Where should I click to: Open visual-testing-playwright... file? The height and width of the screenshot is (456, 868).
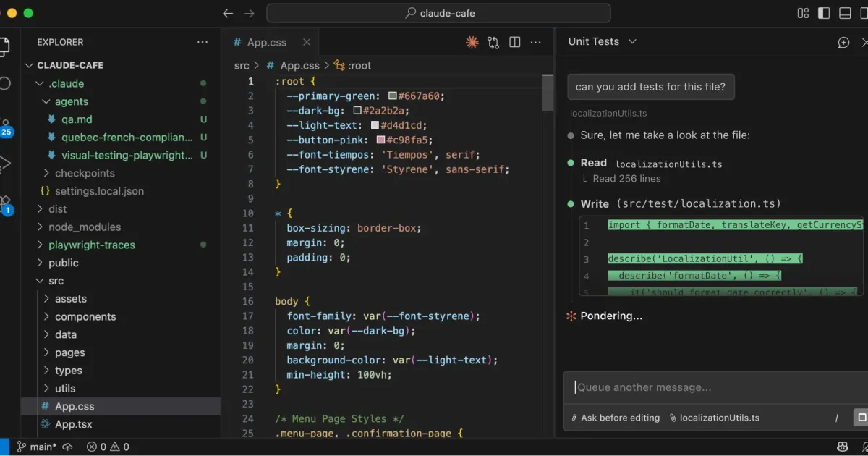[x=121, y=155]
